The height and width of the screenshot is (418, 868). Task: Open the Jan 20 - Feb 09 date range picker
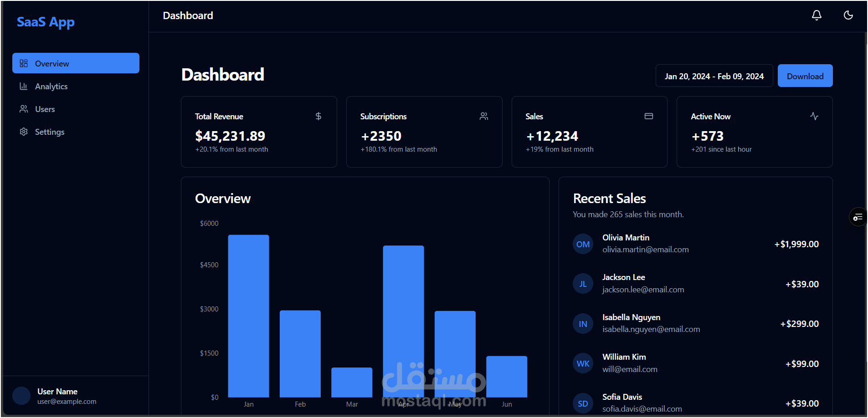(714, 76)
